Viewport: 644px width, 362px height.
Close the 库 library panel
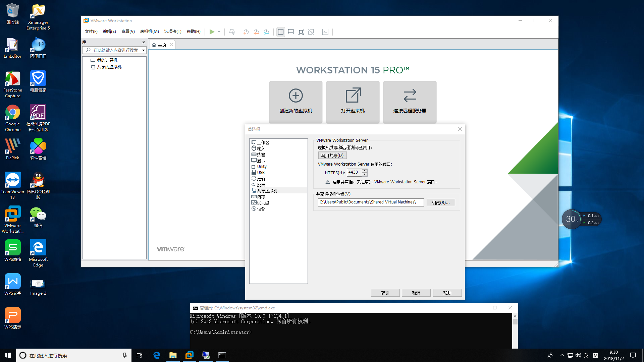click(144, 42)
